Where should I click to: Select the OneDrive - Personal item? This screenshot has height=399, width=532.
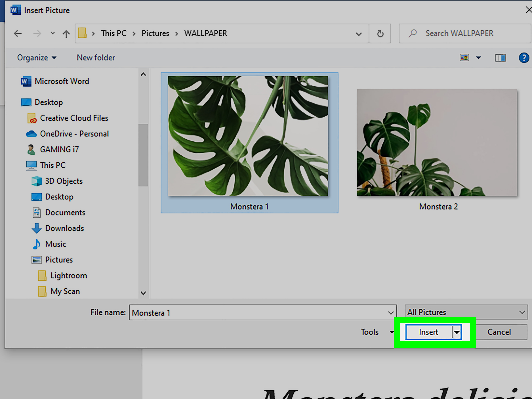pos(74,134)
